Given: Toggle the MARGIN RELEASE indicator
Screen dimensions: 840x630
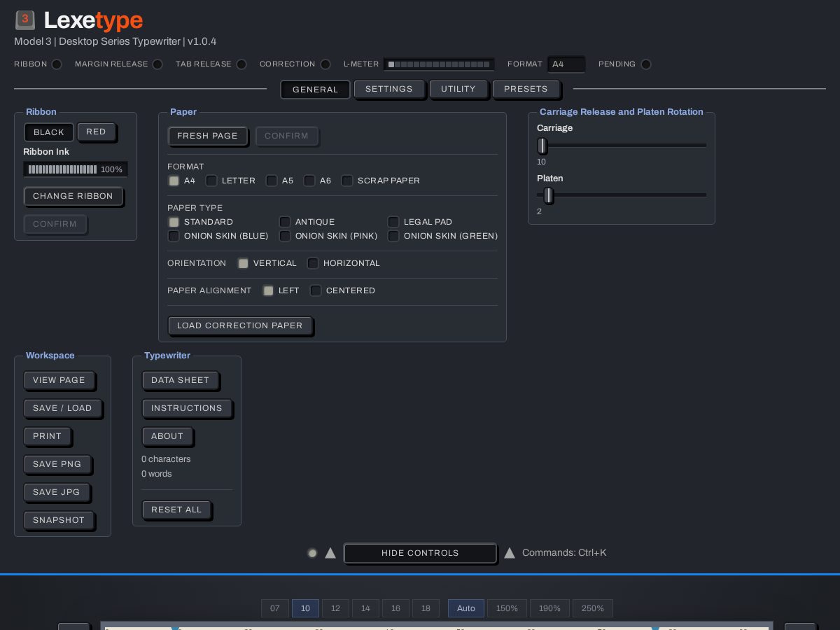Looking at the screenshot, I should 157,64.
